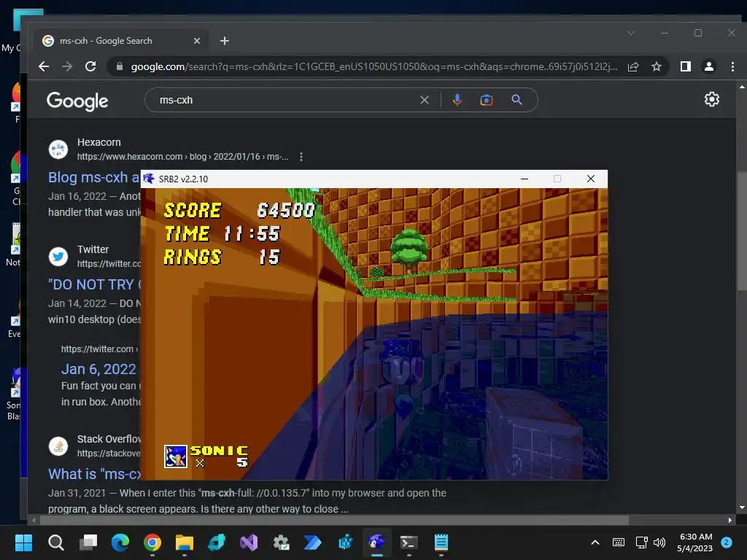View site info via address bar lock icon
This screenshot has width=747, height=560.
tap(120, 66)
